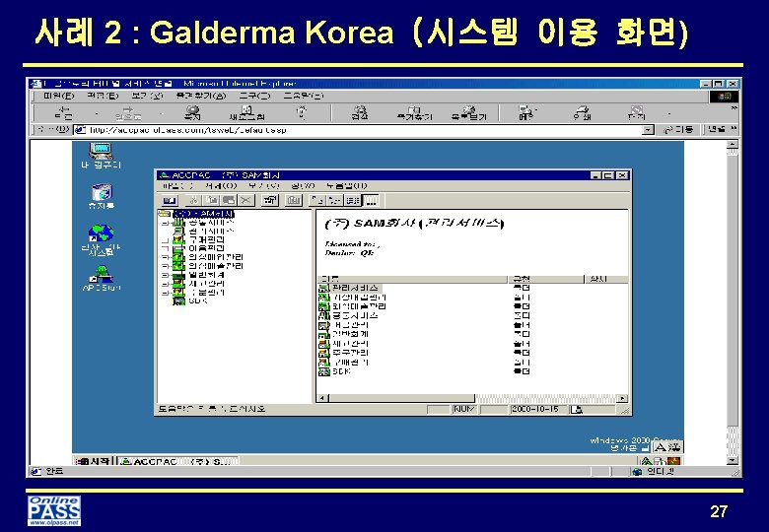Click the Properties icon in ACCPAC toolbar
This screenshot has width=769, height=532.
270,200
